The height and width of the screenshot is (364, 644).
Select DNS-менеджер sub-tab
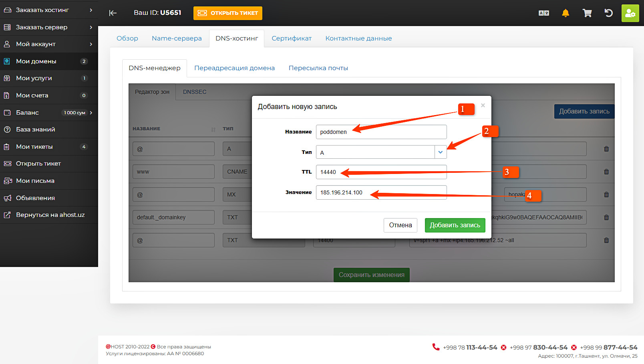(x=155, y=68)
